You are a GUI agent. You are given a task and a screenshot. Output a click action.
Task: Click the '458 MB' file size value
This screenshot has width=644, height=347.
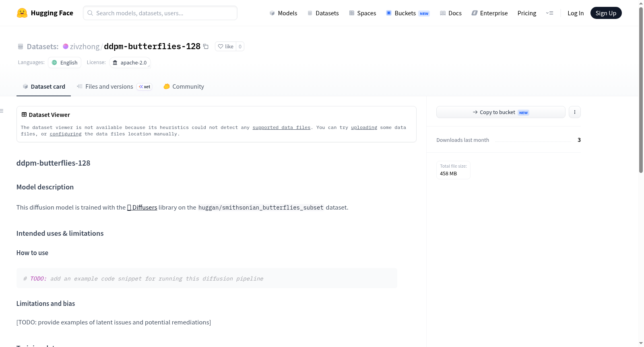(x=448, y=174)
